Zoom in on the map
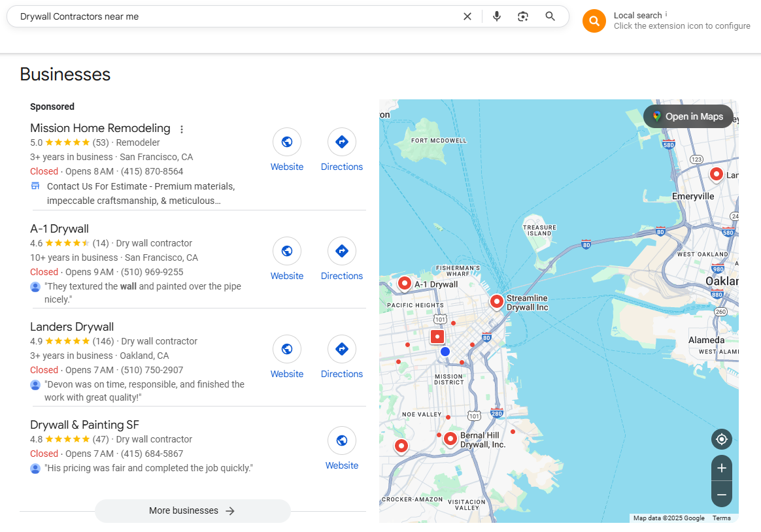 721,468
